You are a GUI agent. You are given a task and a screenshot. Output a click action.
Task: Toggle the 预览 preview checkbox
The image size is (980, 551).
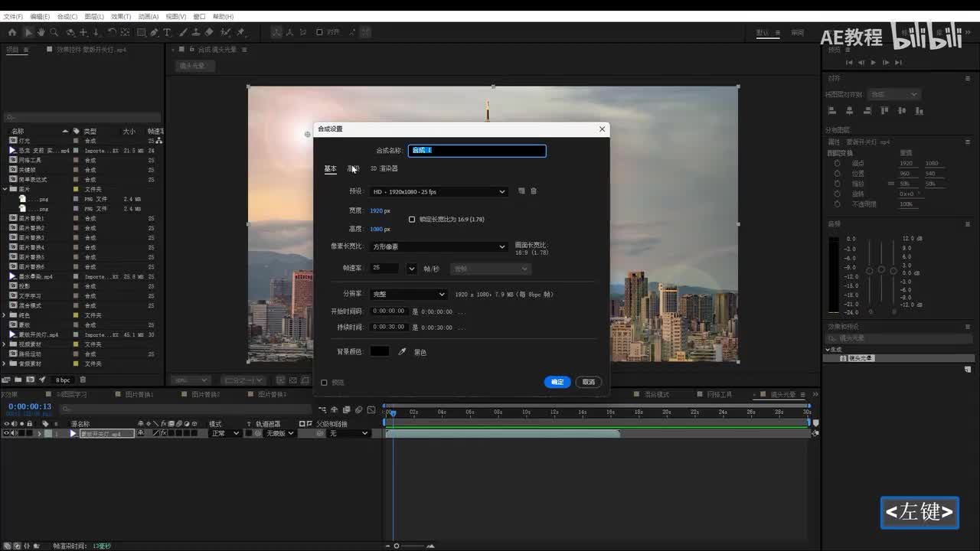pos(324,383)
